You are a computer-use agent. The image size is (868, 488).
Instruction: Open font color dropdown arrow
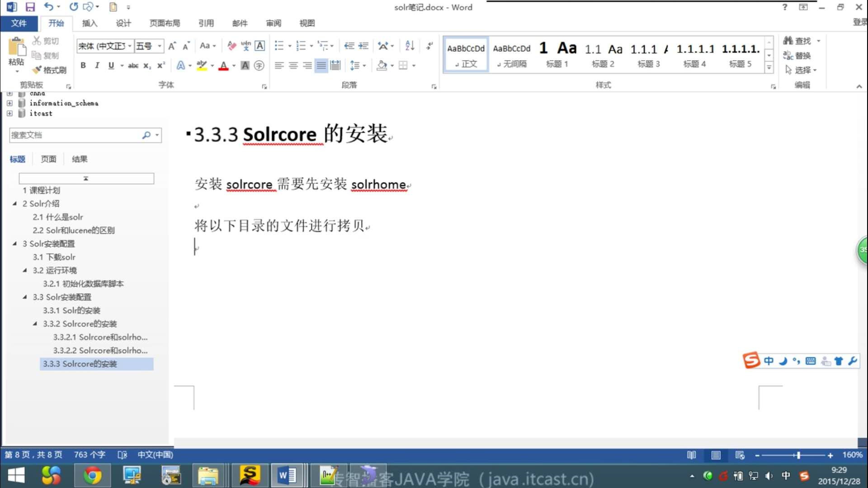pyautogui.click(x=234, y=66)
